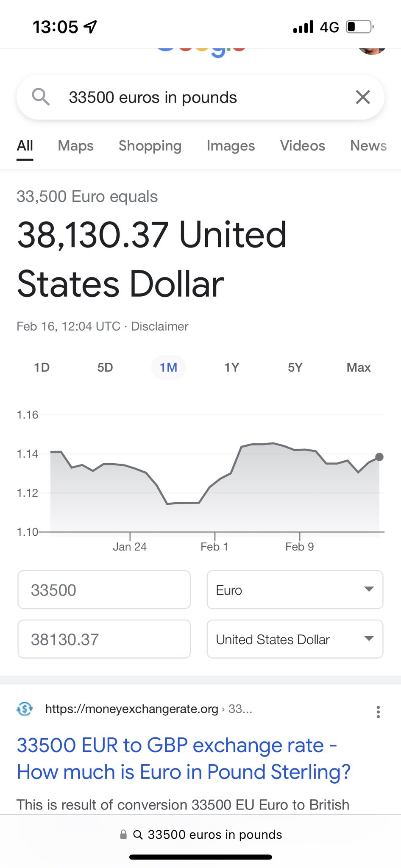Screen dimensions: 401x868
Task: Tap the chart's current value dot
Action: 379,457
